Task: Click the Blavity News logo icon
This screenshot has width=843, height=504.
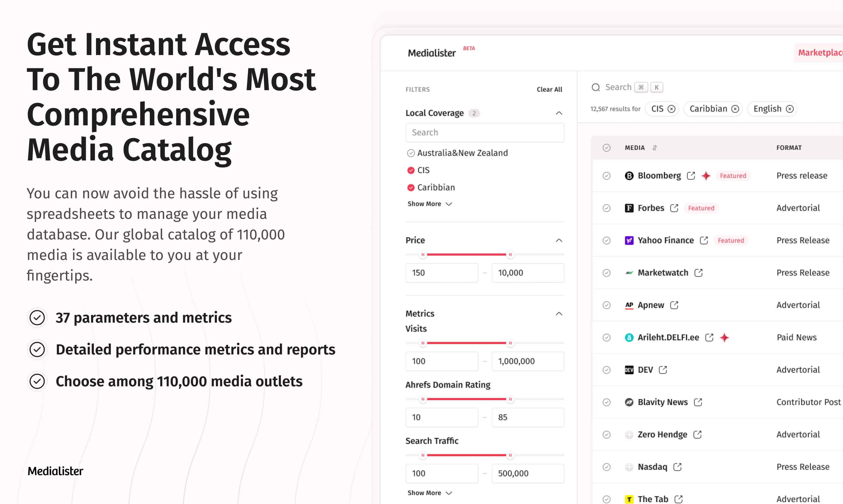Action: point(629,402)
